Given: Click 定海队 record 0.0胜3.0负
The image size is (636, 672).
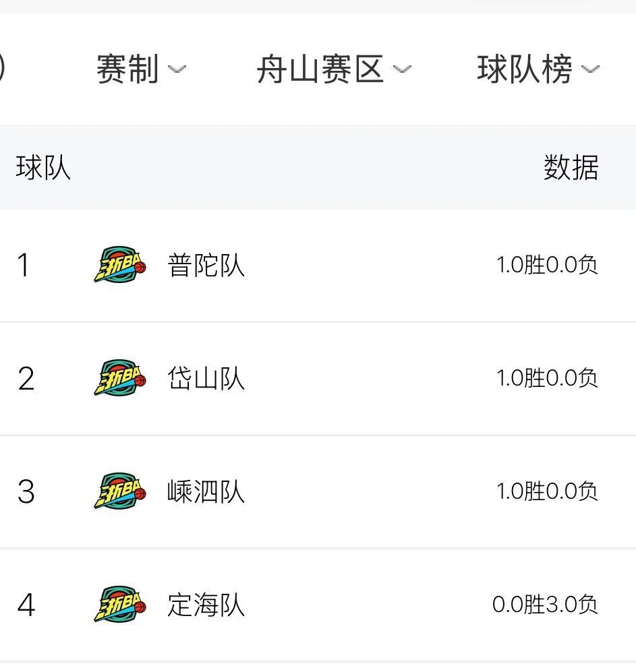Looking at the screenshot, I should (545, 605).
